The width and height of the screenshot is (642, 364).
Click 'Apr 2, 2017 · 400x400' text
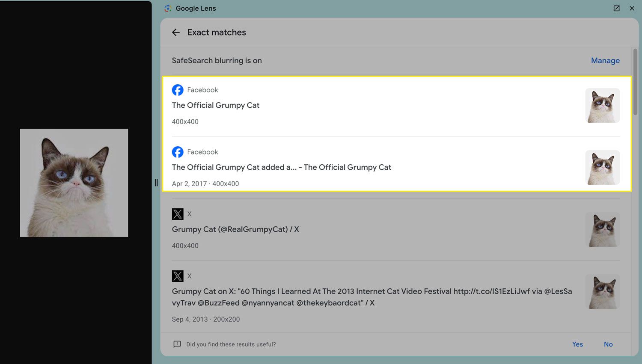point(205,183)
